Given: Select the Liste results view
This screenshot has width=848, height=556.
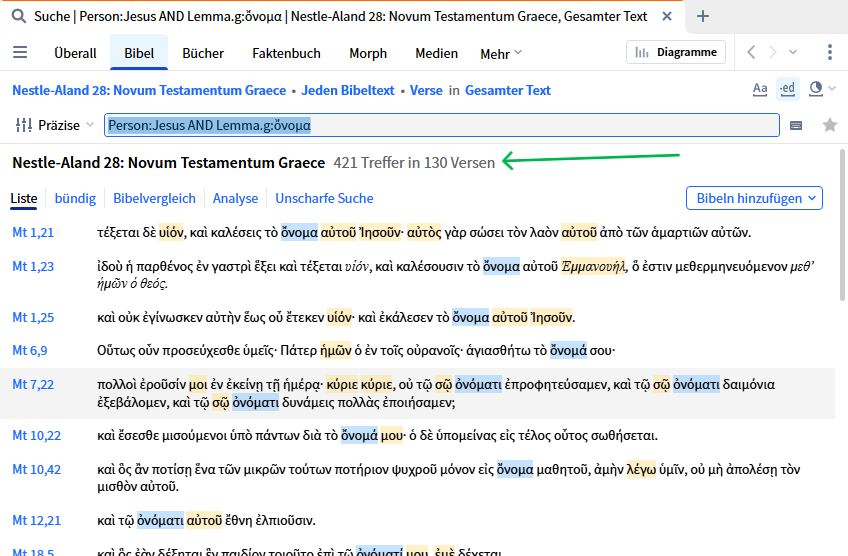Looking at the screenshot, I should click(24, 198).
